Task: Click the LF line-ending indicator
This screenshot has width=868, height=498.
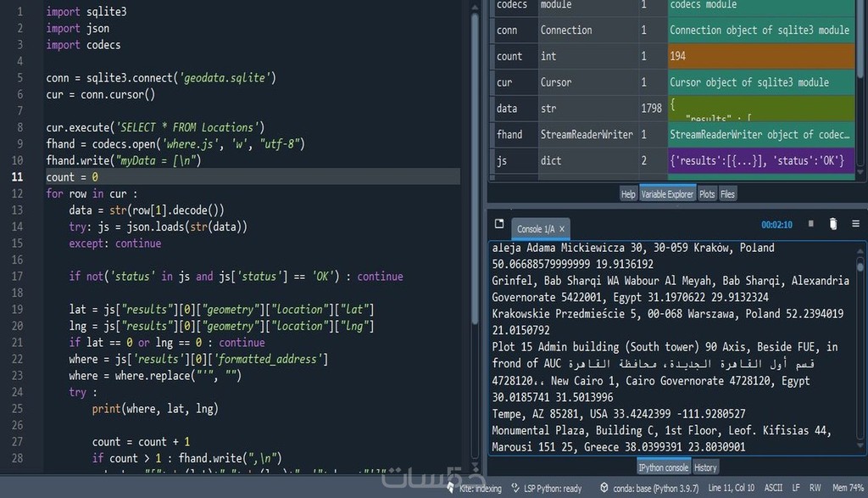Action: tap(795, 488)
